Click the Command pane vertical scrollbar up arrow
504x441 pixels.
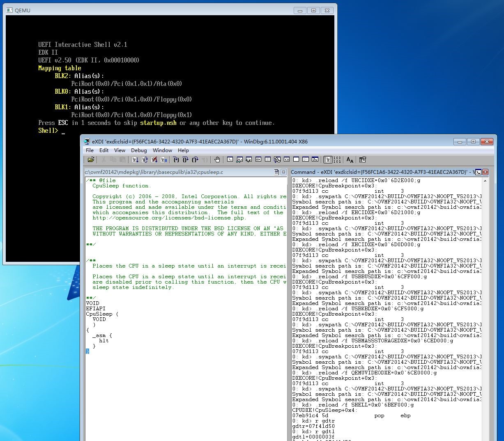[x=486, y=180]
